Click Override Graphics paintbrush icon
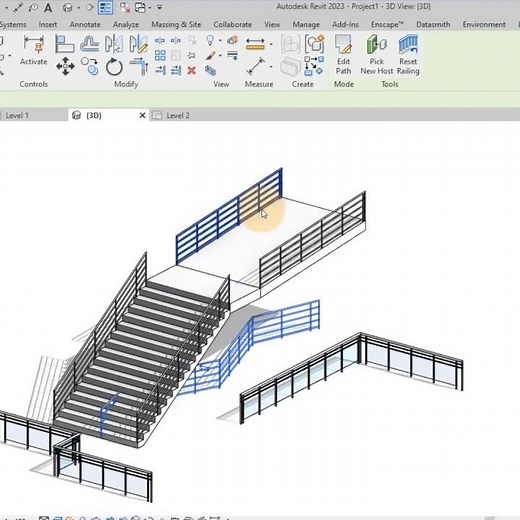This screenshot has height=520, width=520. 210,55
